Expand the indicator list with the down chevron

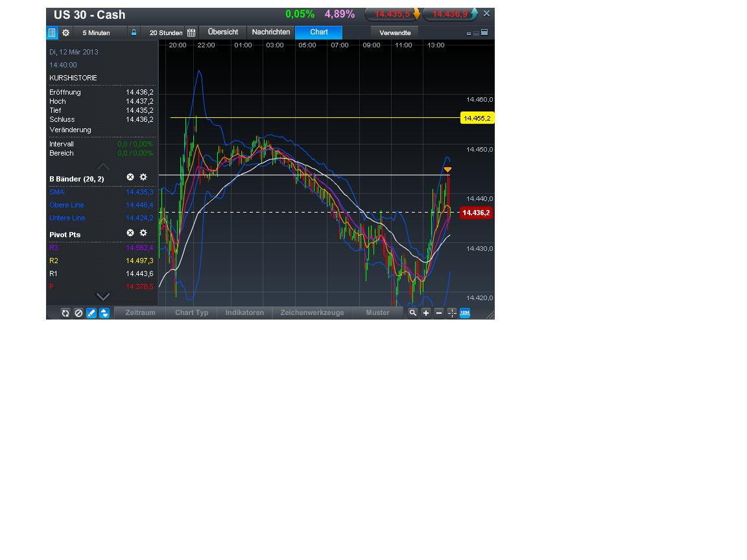pyautogui.click(x=102, y=296)
